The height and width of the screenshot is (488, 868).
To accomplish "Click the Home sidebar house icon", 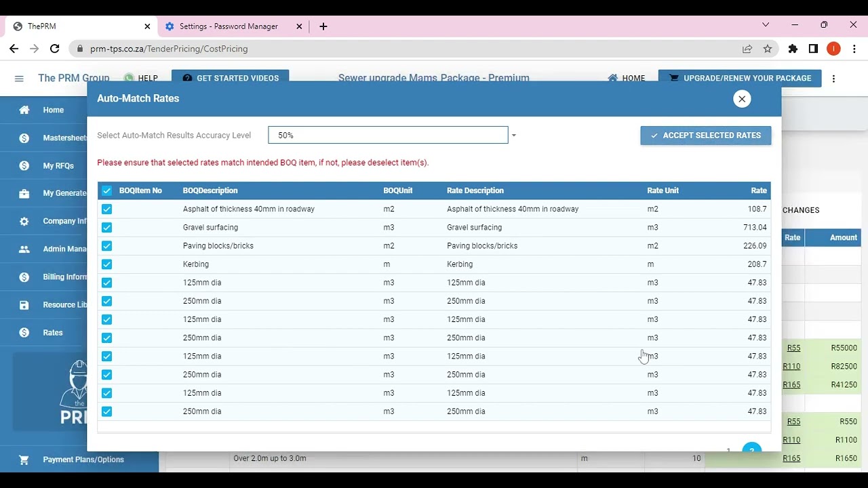I will (24, 110).
